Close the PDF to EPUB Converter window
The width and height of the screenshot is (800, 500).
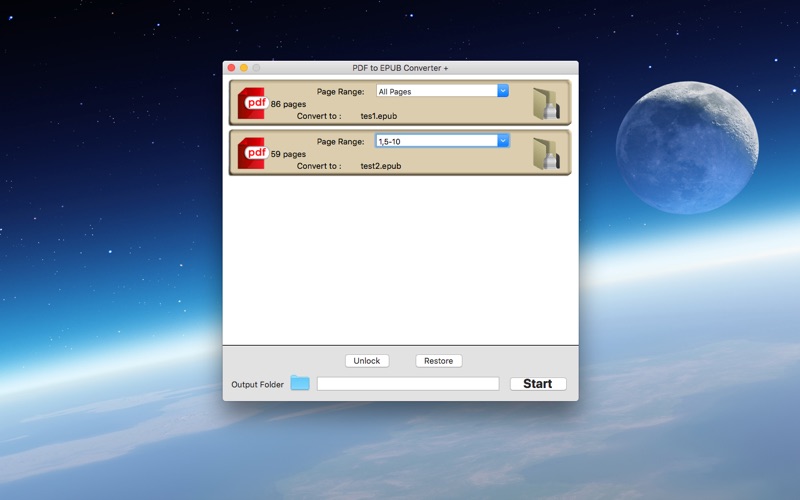[x=231, y=68]
